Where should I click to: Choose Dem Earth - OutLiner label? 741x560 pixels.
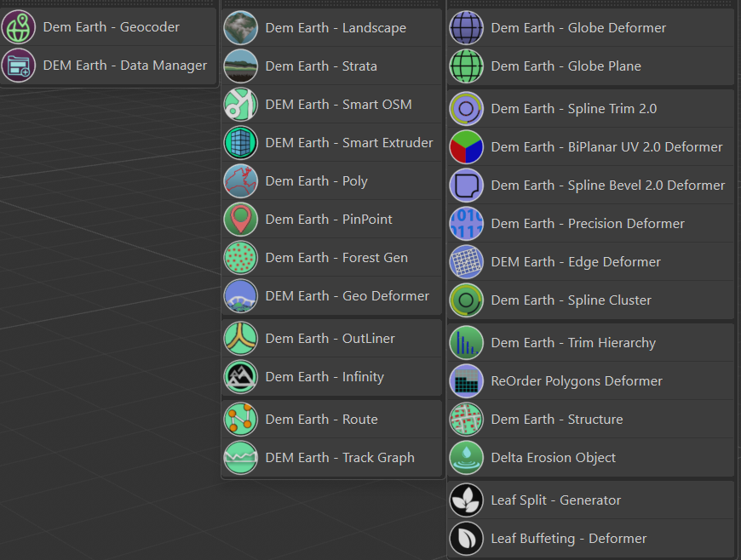coord(330,339)
